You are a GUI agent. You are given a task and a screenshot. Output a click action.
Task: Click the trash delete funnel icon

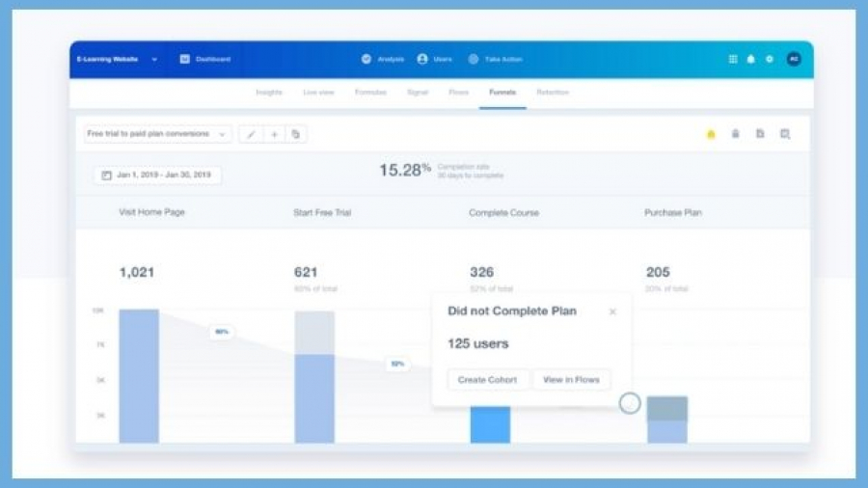click(735, 134)
